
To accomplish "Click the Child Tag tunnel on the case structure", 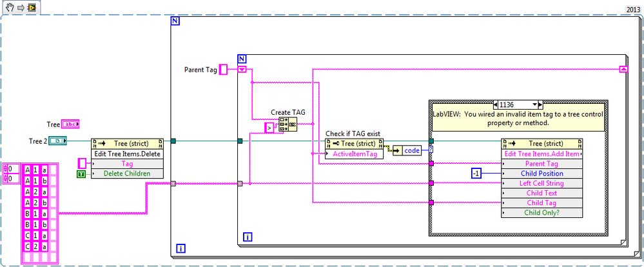I will pyautogui.click(x=431, y=203).
